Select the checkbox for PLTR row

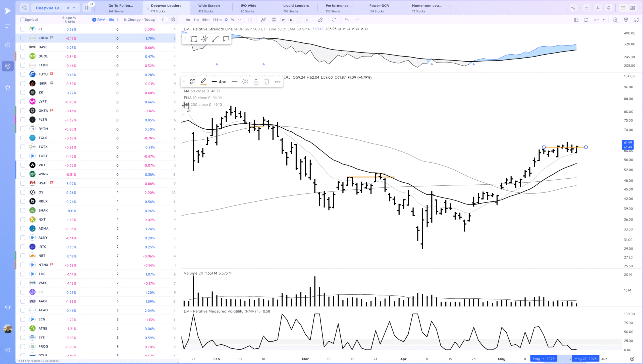click(22, 120)
